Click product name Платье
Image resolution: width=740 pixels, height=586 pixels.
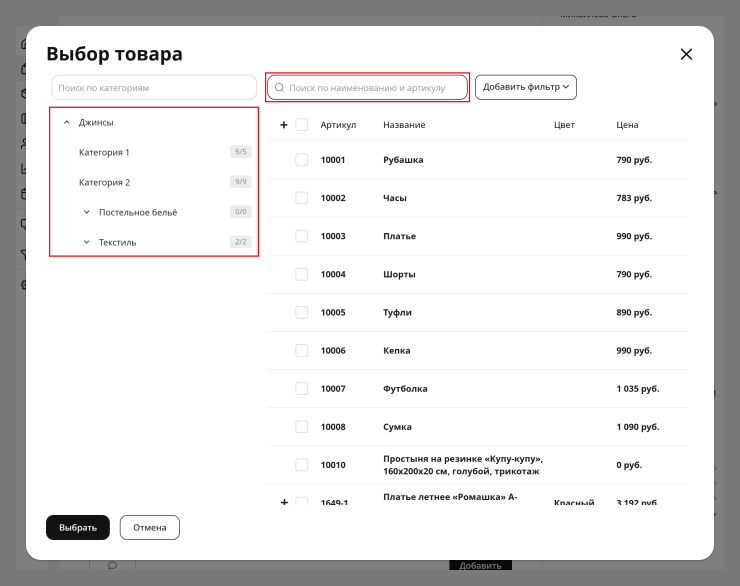(399, 236)
